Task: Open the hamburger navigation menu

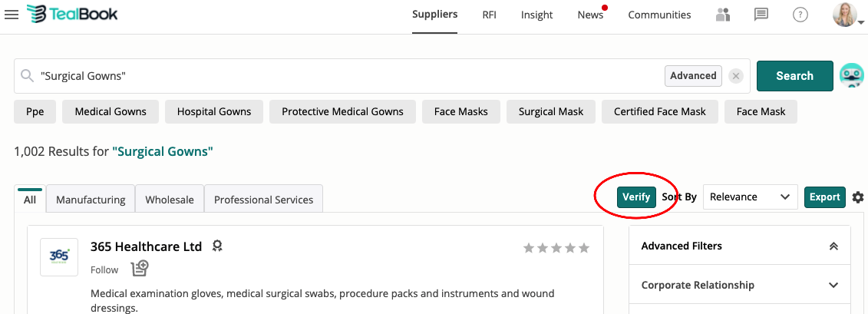Action: click(12, 15)
